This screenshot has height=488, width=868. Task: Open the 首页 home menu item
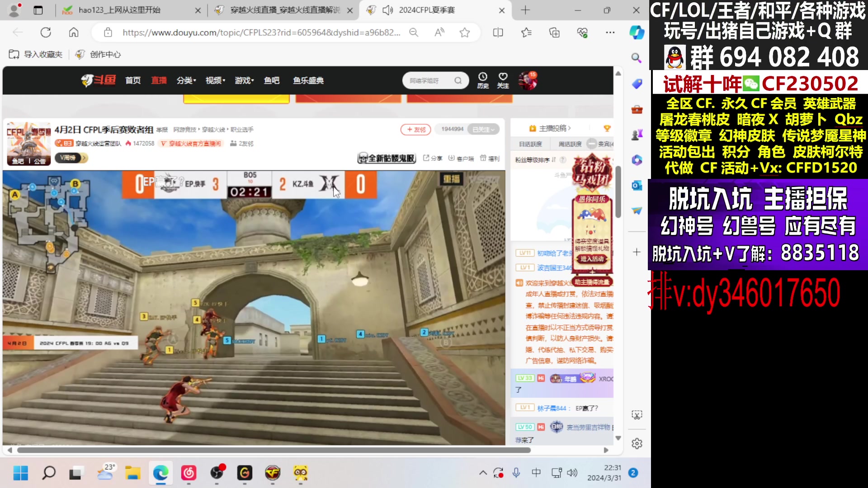(133, 80)
